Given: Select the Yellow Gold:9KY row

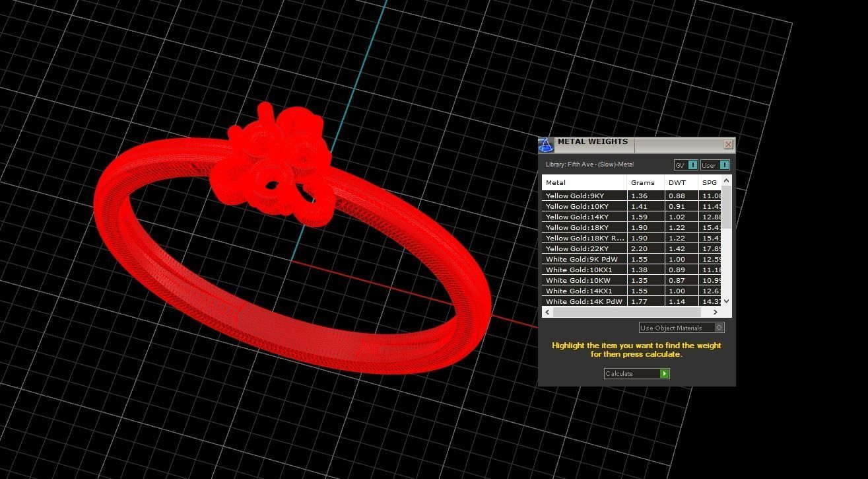Looking at the screenshot, I should pos(632,196).
